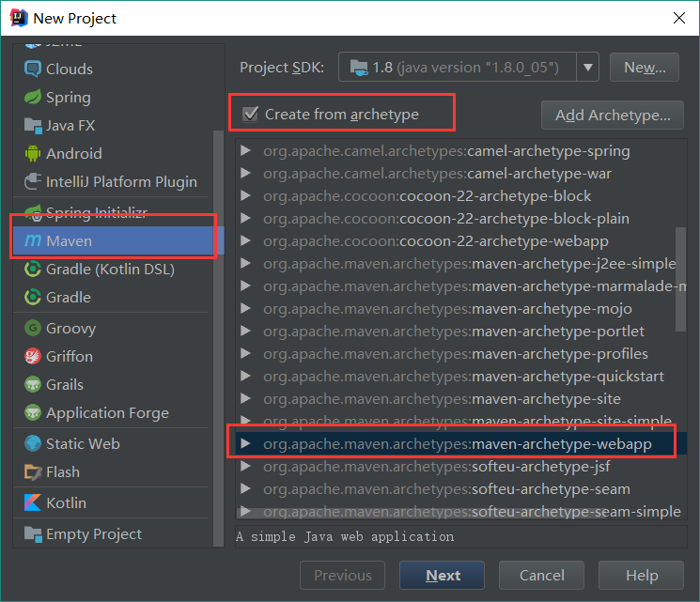700x602 pixels.
Task: Click the Static Web globe icon
Action: (x=33, y=443)
